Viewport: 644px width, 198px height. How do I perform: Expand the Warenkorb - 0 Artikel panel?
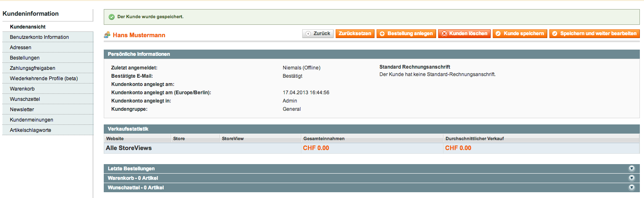pyautogui.click(x=631, y=178)
